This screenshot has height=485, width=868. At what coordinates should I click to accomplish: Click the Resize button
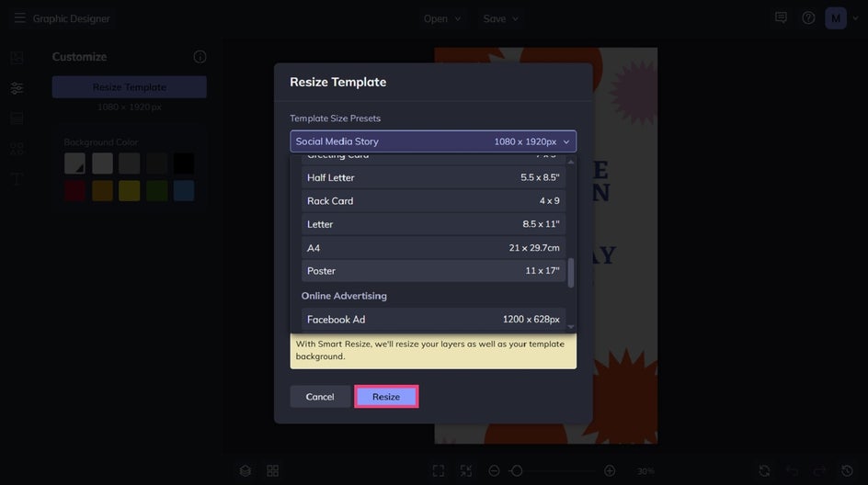point(386,397)
